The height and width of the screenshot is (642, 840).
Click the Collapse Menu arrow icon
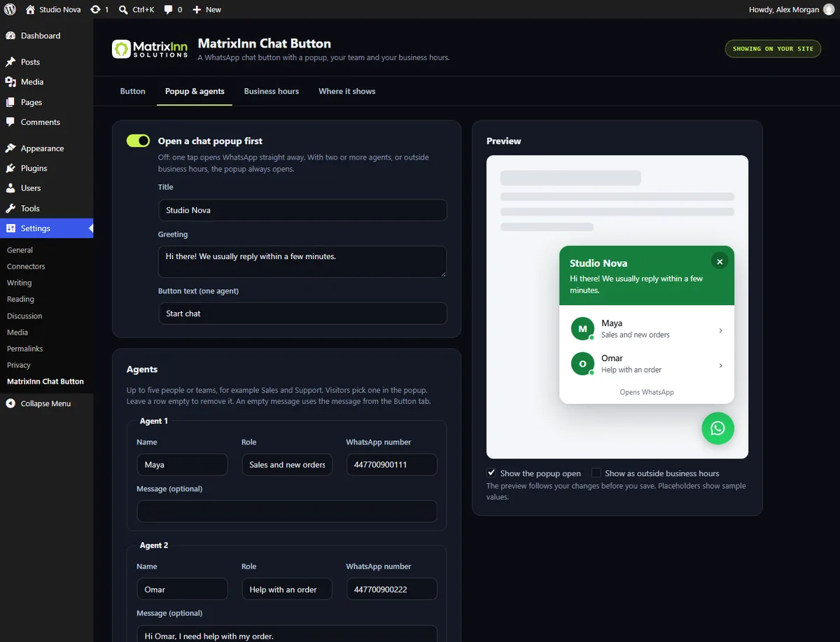[x=10, y=404]
